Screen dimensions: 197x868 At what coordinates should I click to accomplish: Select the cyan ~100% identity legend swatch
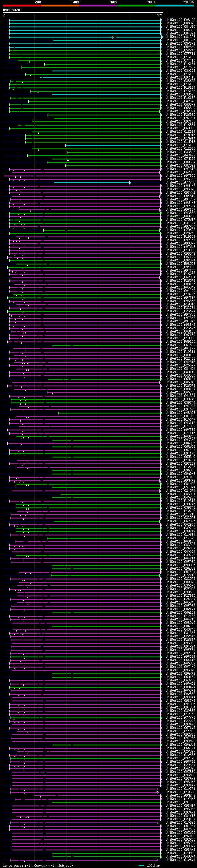tap(175, 6)
